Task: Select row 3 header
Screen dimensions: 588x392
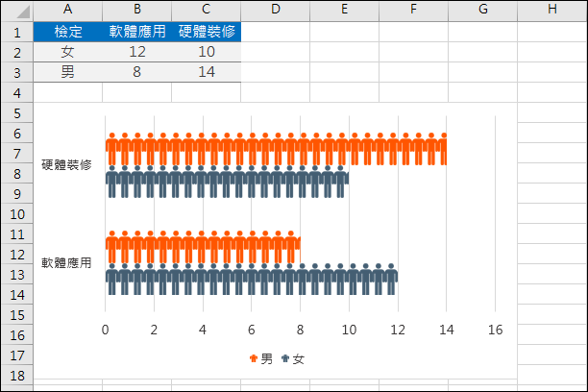Action: [17, 72]
